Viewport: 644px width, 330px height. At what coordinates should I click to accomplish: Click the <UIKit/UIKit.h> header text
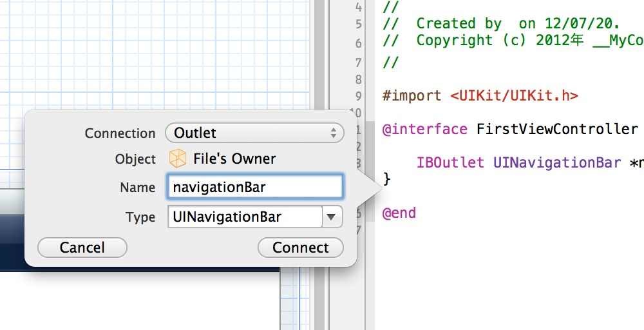[x=514, y=96]
